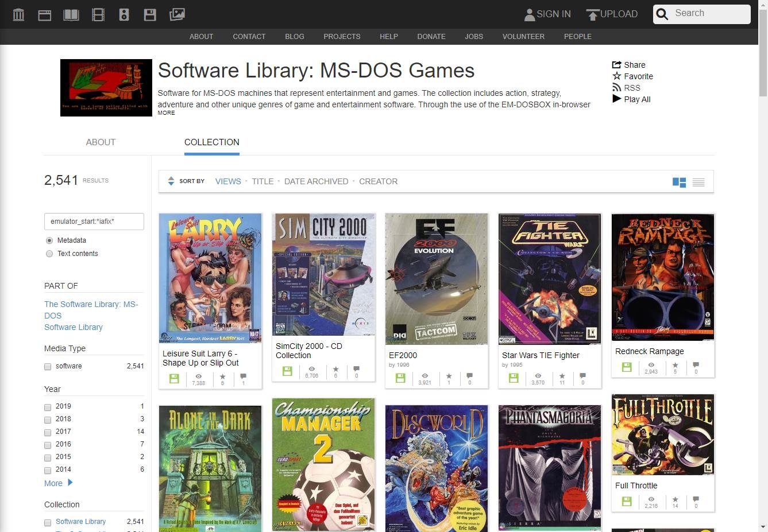Open the Redneck Rampage cover thumbnail
The width and height of the screenshot is (768, 532).
click(663, 278)
